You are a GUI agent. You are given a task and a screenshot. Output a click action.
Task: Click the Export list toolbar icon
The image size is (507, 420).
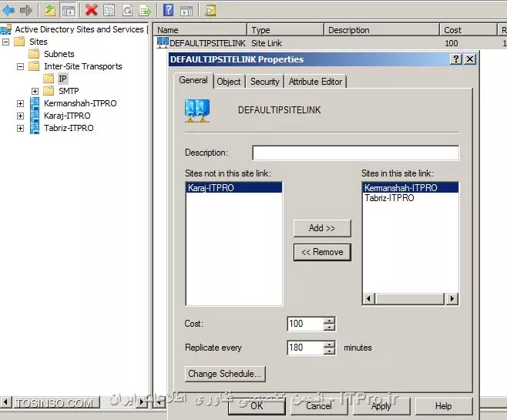[145, 10]
